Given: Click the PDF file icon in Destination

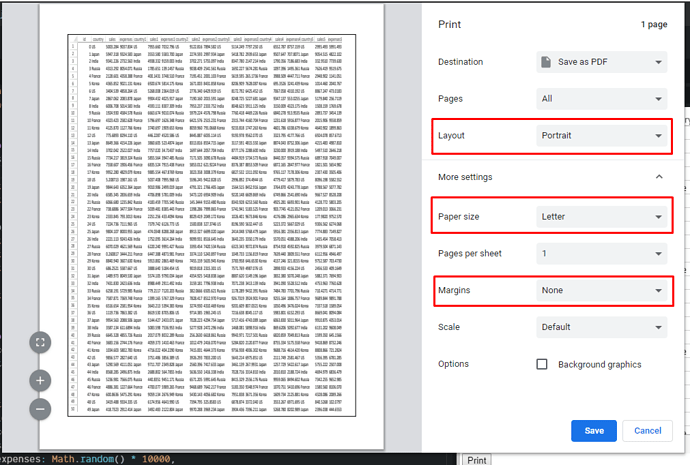Looking at the screenshot, I should pyautogui.click(x=545, y=62).
